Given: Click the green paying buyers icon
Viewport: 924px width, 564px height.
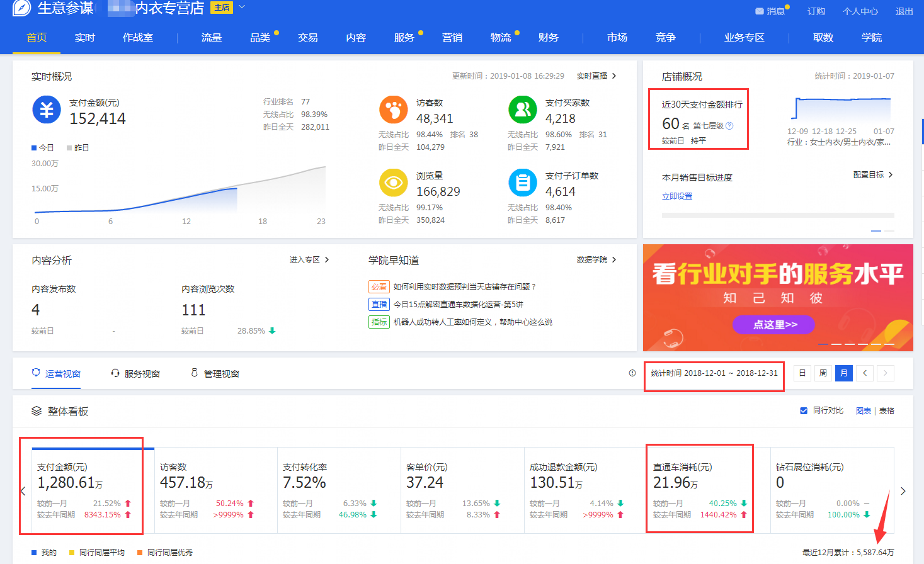Looking at the screenshot, I should click(x=522, y=110).
